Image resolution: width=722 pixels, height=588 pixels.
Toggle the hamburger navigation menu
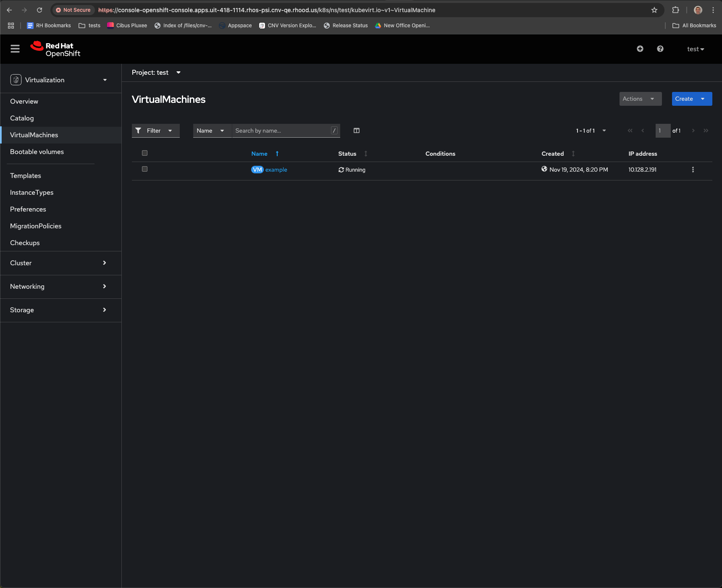[x=15, y=49]
